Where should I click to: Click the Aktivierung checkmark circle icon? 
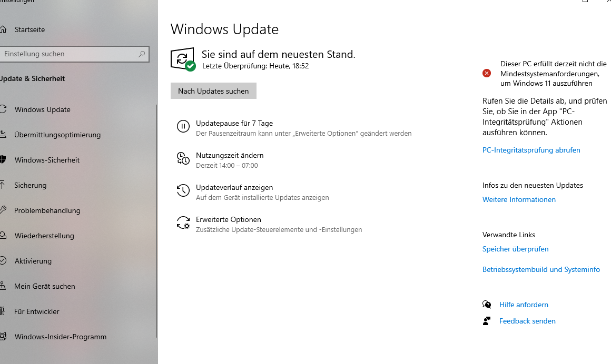[x=3, y=261]
